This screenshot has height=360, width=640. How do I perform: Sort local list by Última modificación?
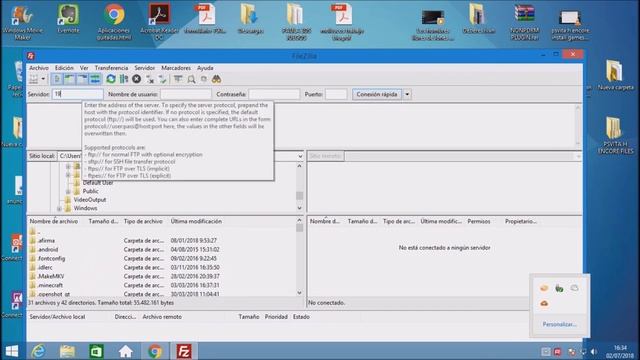pos(196,221)
